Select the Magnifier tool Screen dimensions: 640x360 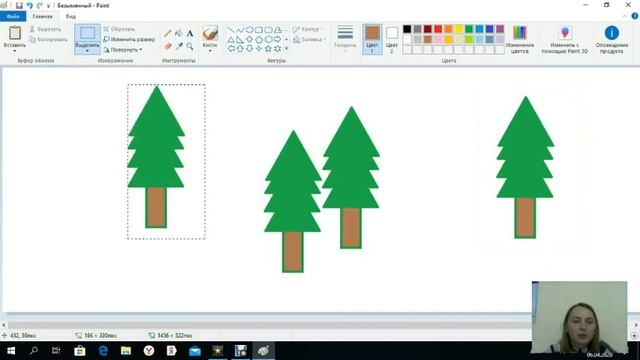point(190,46)
